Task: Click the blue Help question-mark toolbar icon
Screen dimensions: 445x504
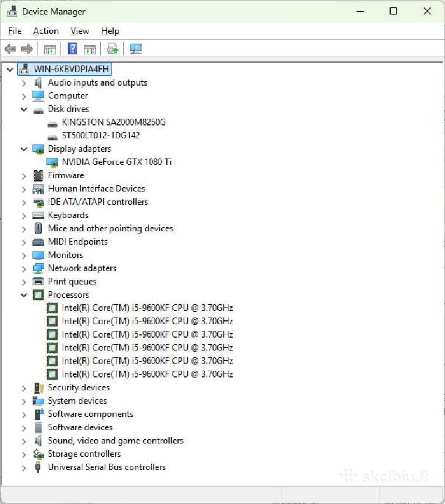Action: click(x=73, y=49)
